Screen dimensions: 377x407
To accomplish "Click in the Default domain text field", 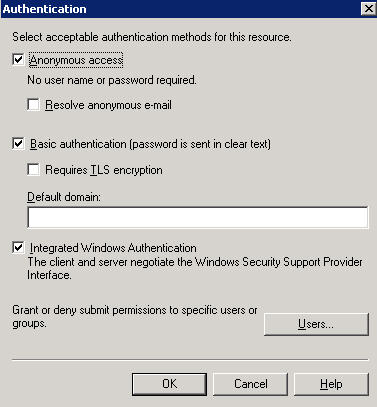I will pos(198,217).
